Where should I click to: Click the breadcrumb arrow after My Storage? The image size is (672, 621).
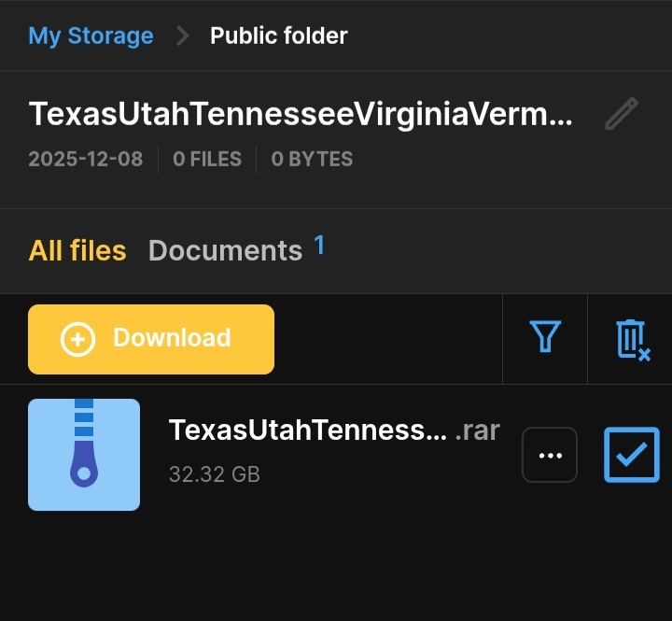point(183,36)
